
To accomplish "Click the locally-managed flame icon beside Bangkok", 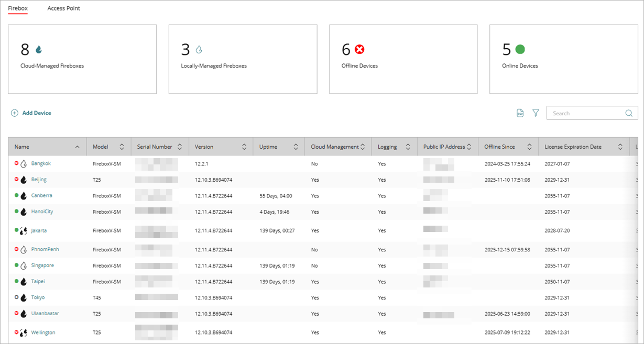I will coord(24,164).
